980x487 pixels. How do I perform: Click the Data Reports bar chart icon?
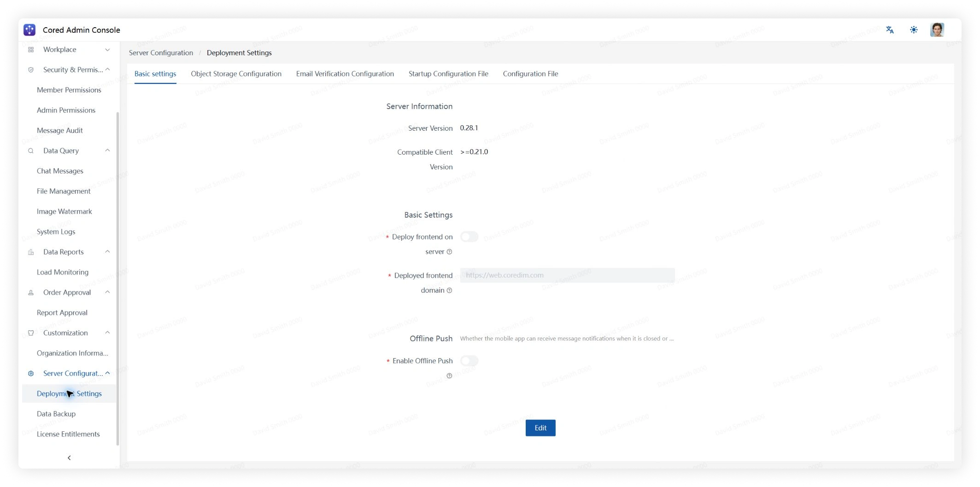31,252
